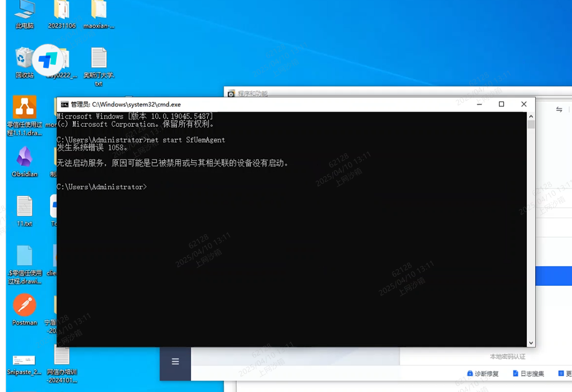Screen dimensions: 572x392
Task: Open the 11.txt text file
Action: (25, 207)
